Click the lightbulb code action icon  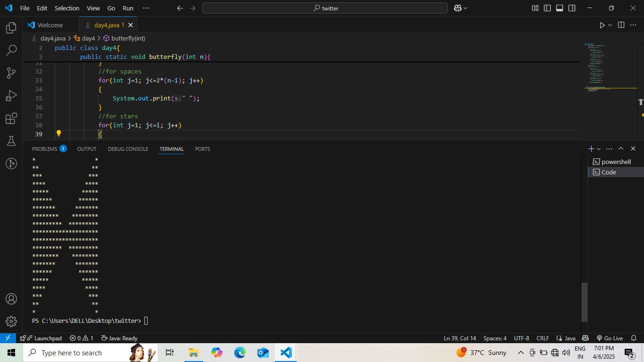59,133
